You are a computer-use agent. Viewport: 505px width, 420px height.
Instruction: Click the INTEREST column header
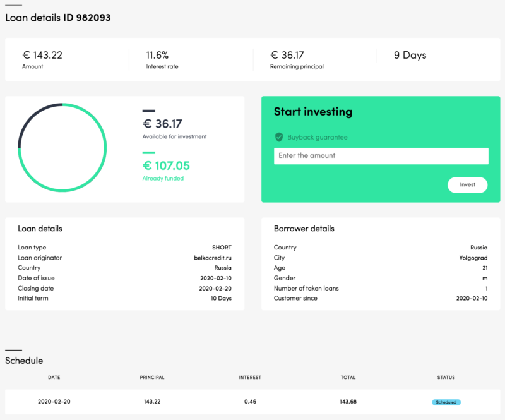(x=250, y=377)
